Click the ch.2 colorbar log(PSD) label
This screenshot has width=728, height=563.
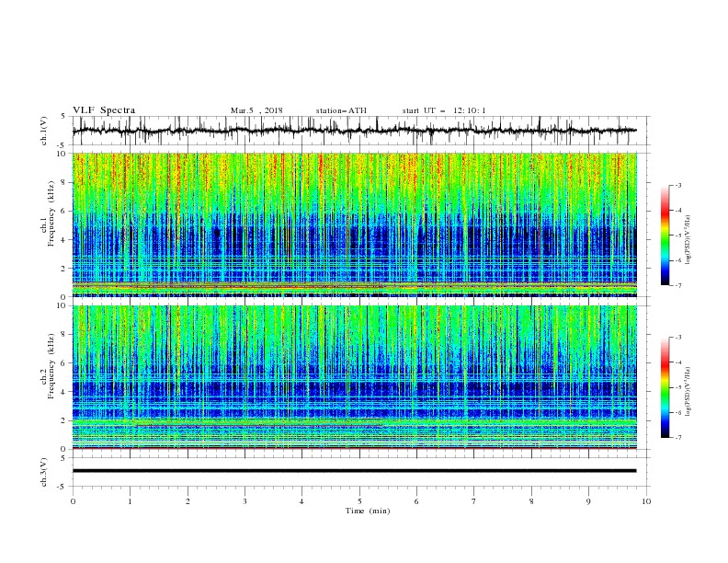[688, 392]
